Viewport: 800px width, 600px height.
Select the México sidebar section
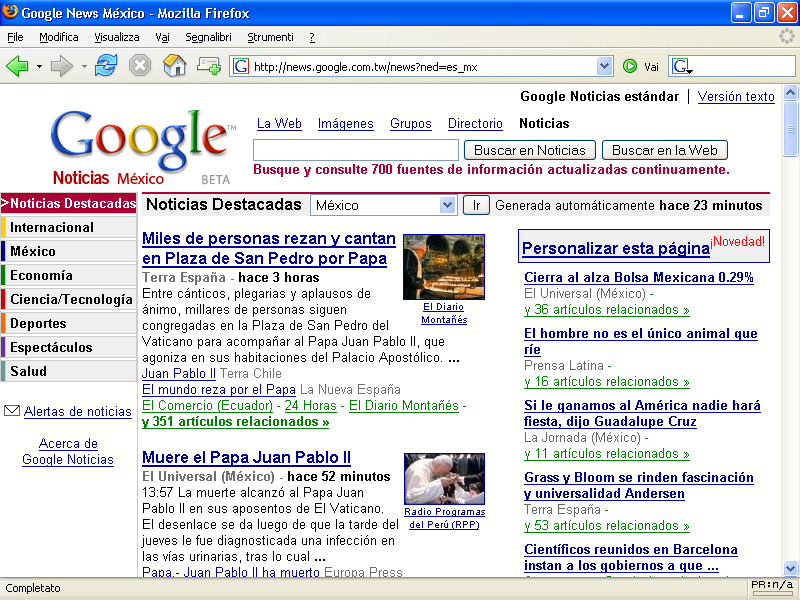(x=69, y=251)
